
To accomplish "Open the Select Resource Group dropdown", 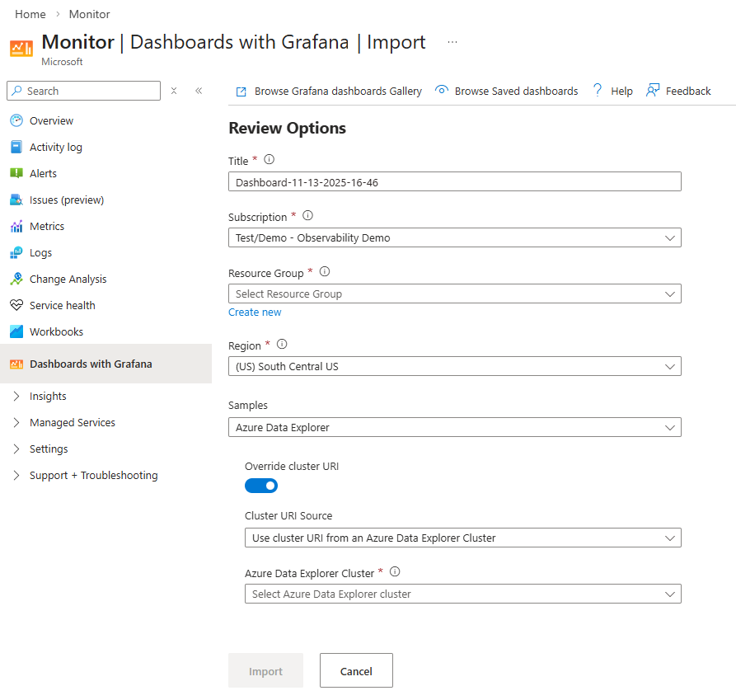I will 454,294.
